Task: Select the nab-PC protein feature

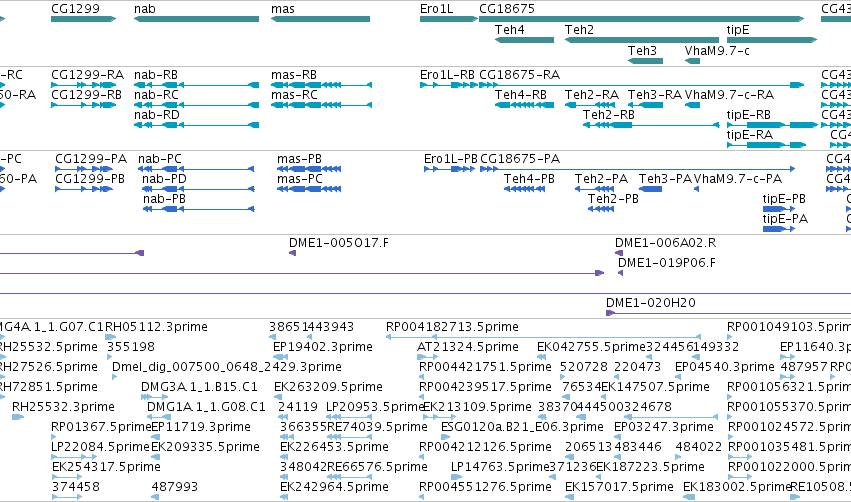Action: pos(198,169)
